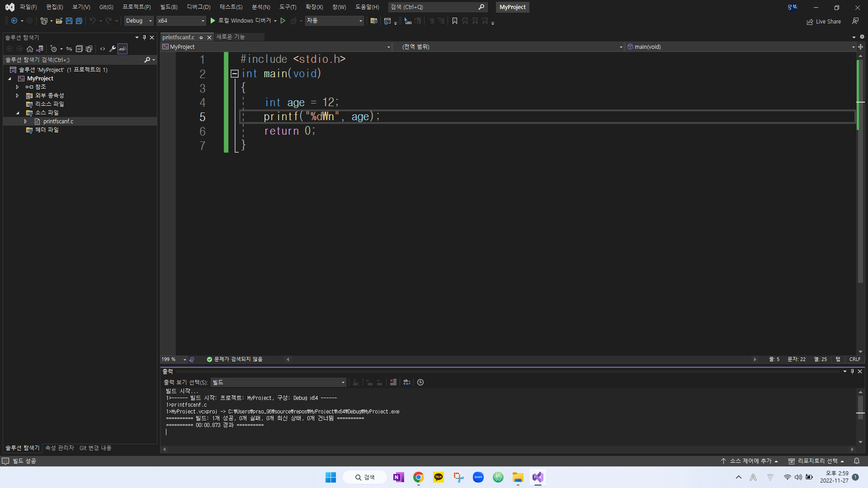Open the x64 platform dropdown
868x488 pixels.
tap(181, 21)
